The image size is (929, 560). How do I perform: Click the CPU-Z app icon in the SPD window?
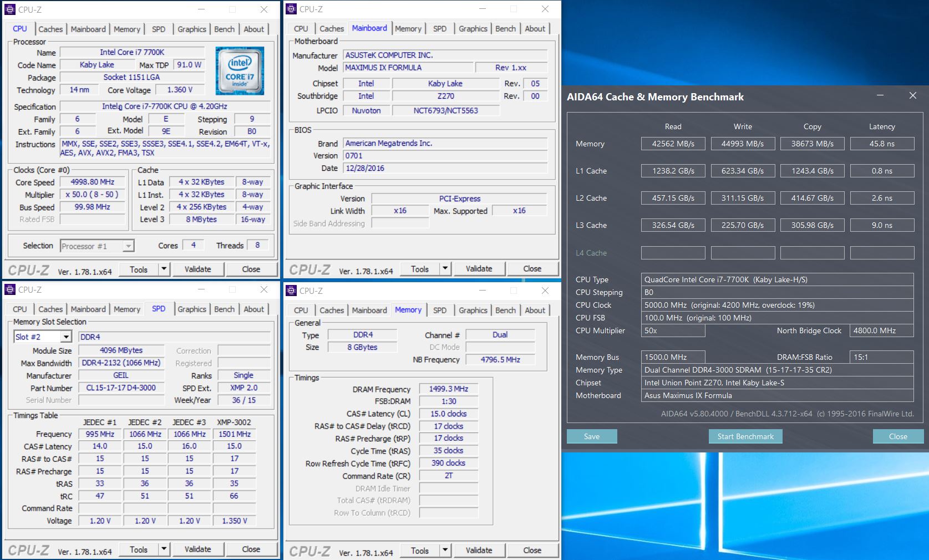(10, 289)
